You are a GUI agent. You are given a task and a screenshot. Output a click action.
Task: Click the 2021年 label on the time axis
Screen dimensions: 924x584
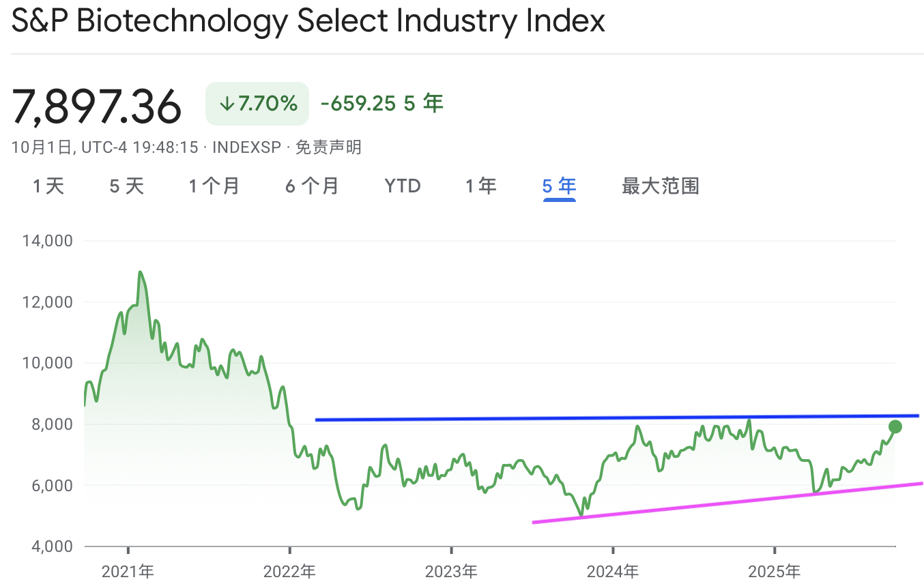point(128,571)
